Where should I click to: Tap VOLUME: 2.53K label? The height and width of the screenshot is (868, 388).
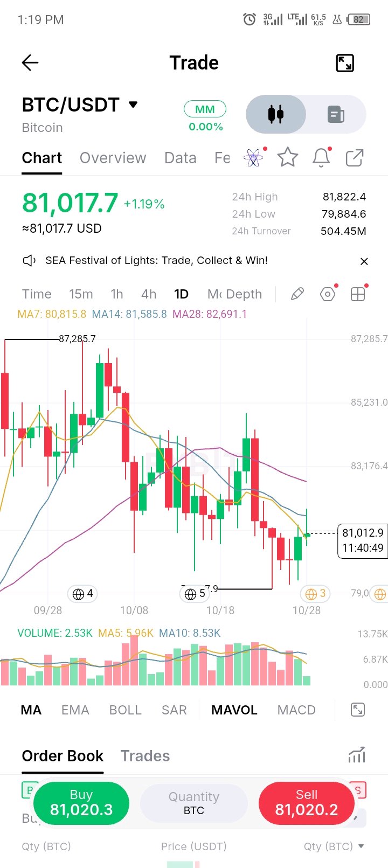coord(55,633)
